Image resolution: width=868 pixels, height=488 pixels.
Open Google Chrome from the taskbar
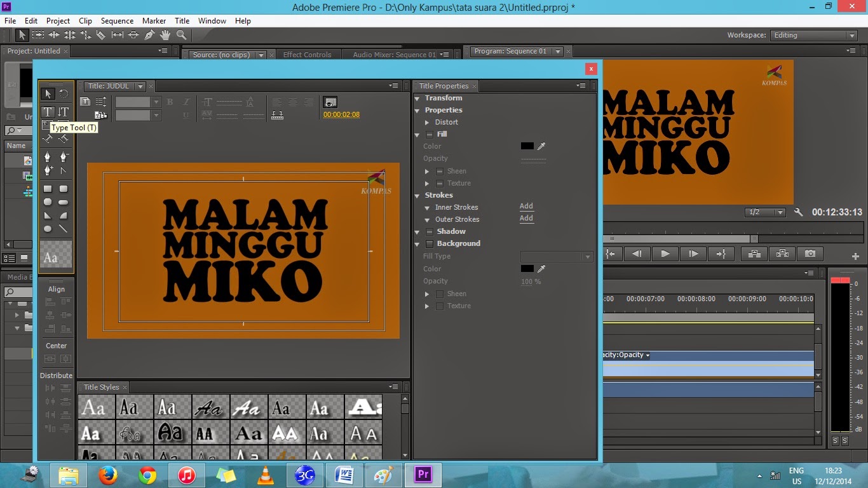pyautogui.click(x=147, y=475)
